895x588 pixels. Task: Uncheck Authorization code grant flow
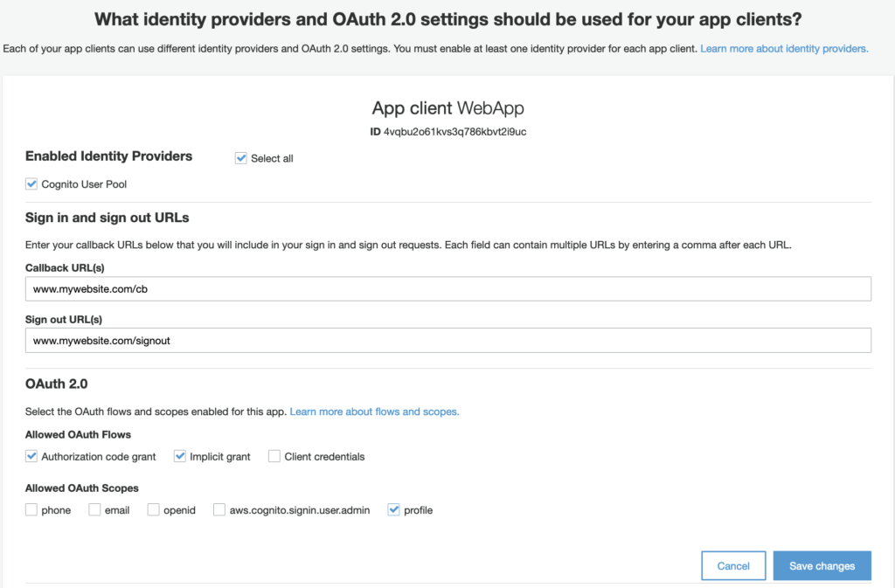tap(31, 456)
